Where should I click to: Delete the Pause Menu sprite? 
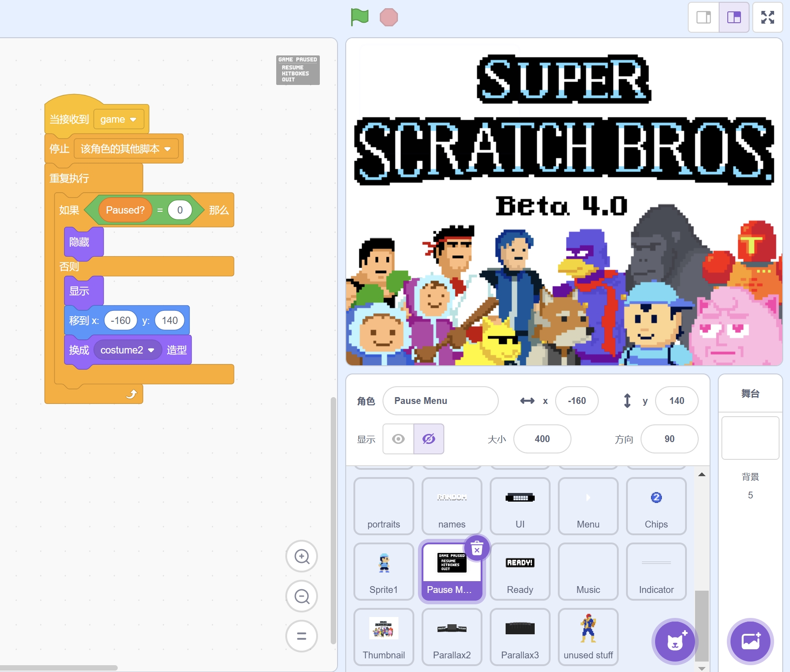pos(477,549)
